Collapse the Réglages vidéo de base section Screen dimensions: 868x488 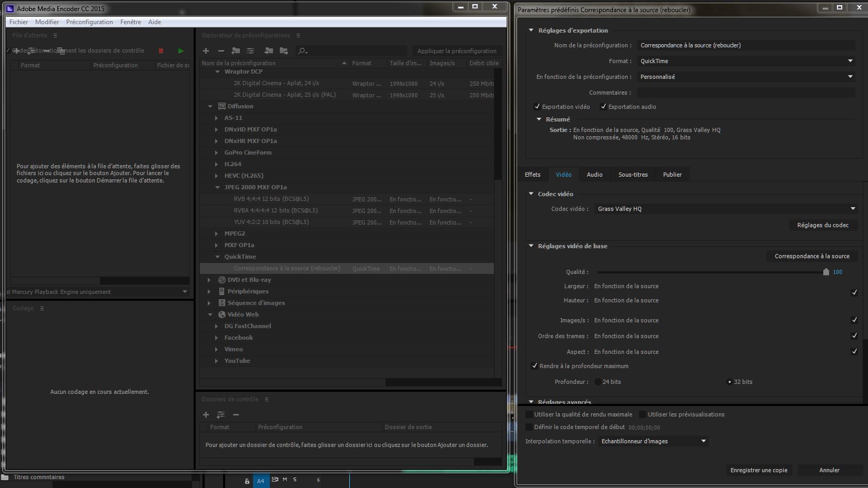[x=531, y=246]
